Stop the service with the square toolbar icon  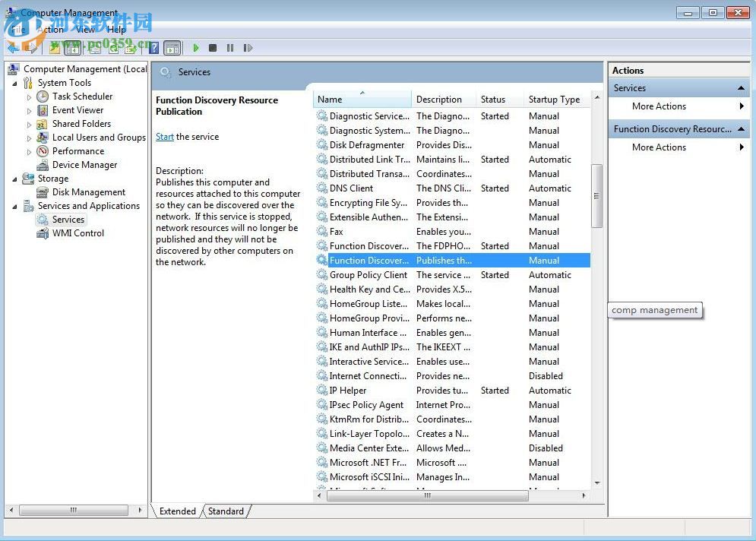point(214,48)
